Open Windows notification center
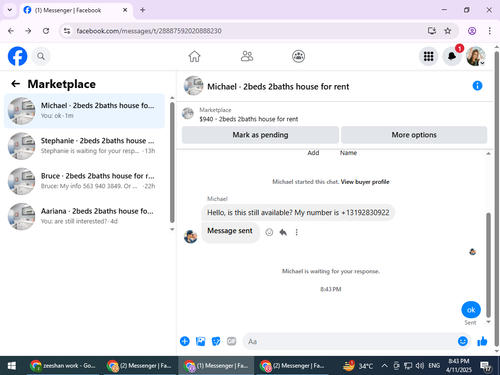 (x=486, y=366)
